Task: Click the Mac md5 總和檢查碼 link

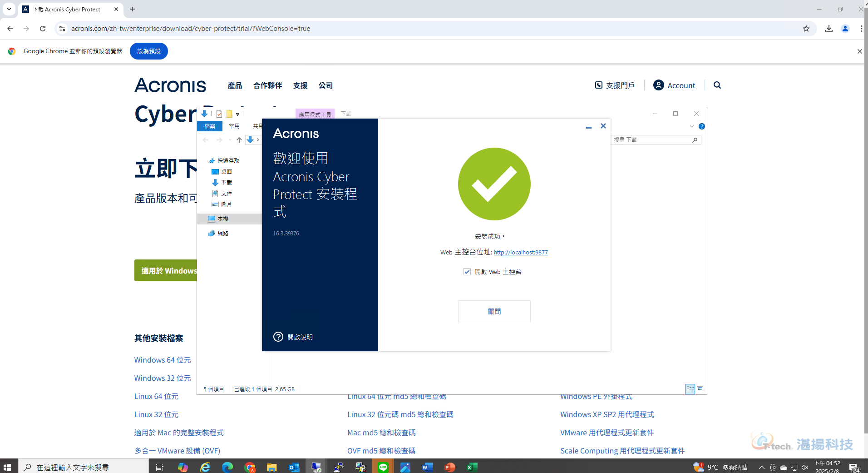Action: (381, 433)
